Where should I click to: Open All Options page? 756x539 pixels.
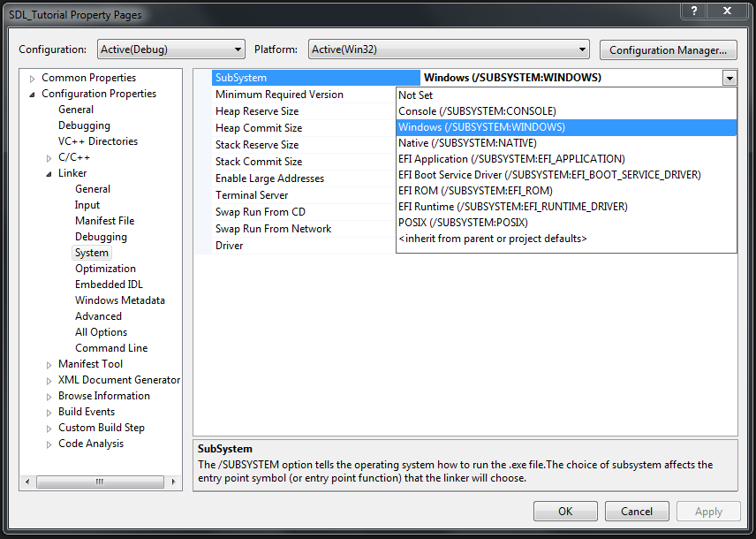coord(101,332)
